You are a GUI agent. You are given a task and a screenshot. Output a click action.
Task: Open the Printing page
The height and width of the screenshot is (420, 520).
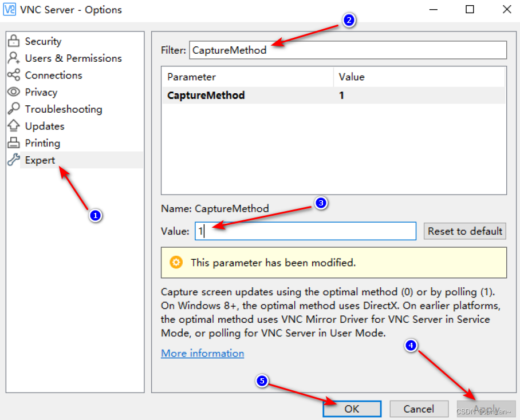click(42, 143)
